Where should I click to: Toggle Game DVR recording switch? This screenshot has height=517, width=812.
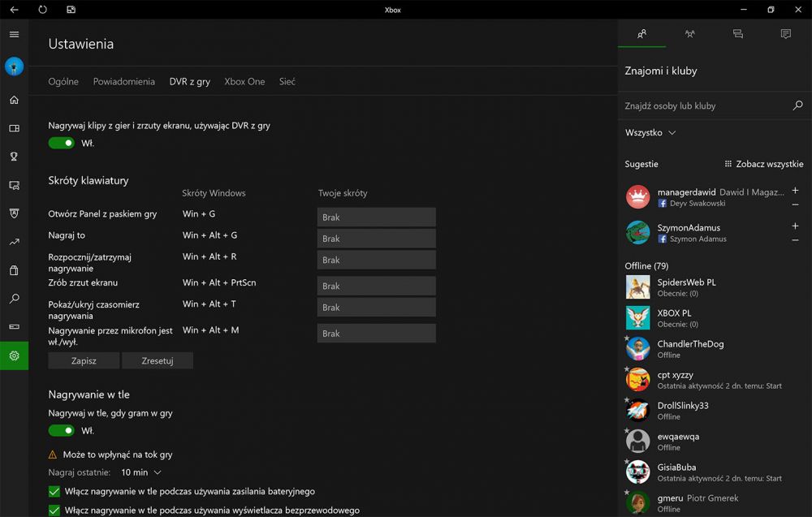[x=62, y=143]
